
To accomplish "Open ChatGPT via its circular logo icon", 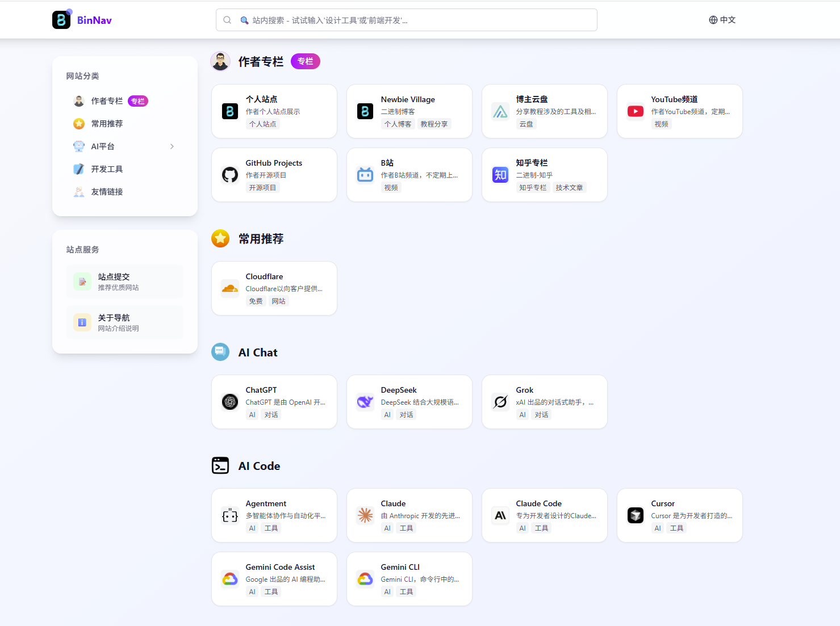I will click(229, 402).
